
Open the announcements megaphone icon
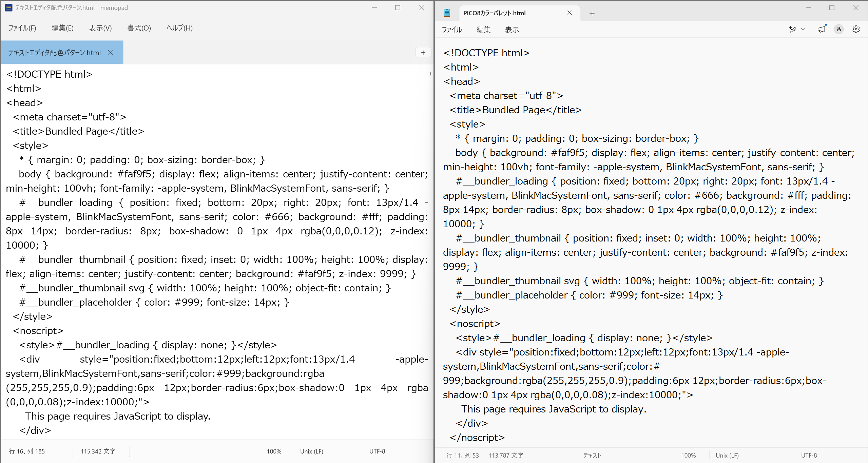click(x=822, y=29)
